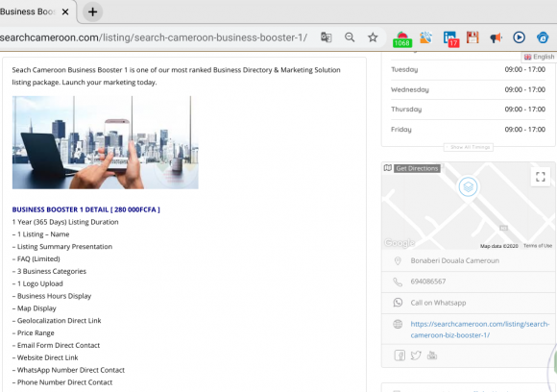Click the orange paint splash extension icon

[x=426, y=37]
